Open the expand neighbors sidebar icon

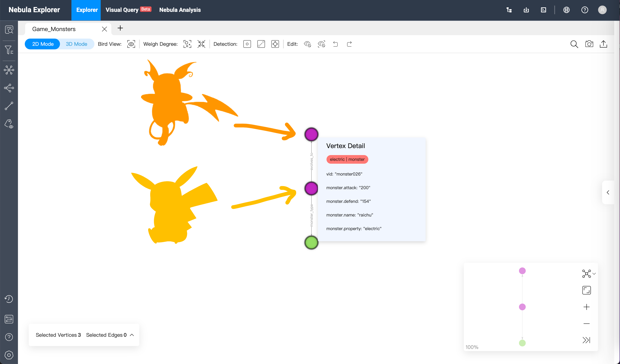(9, 88)
